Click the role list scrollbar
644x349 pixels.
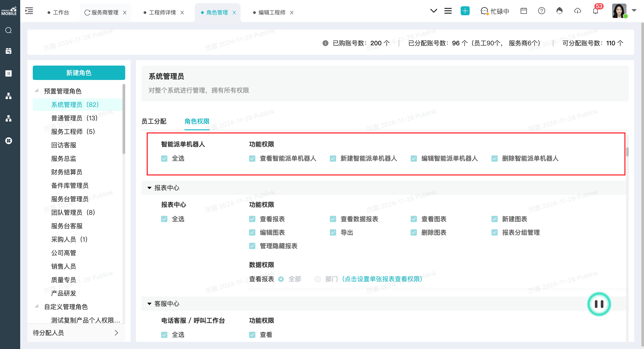[x=124, y=119]
